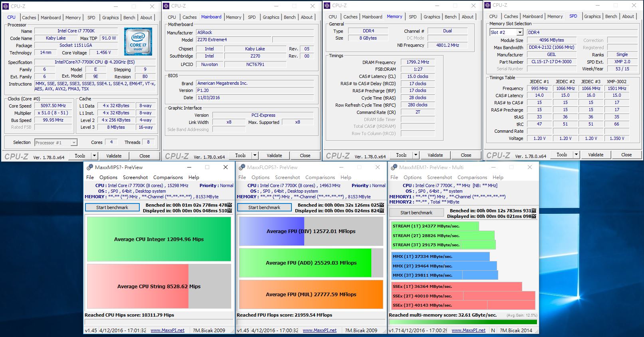
Task: Click the Manufacturer GEIL field
Action: tap(551, 54)
